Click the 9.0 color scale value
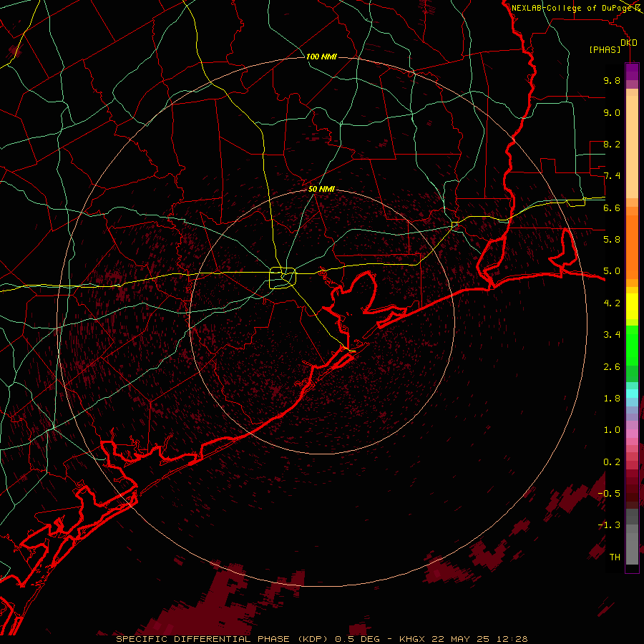This screenshot has width=644, height=644. point(612,112)
